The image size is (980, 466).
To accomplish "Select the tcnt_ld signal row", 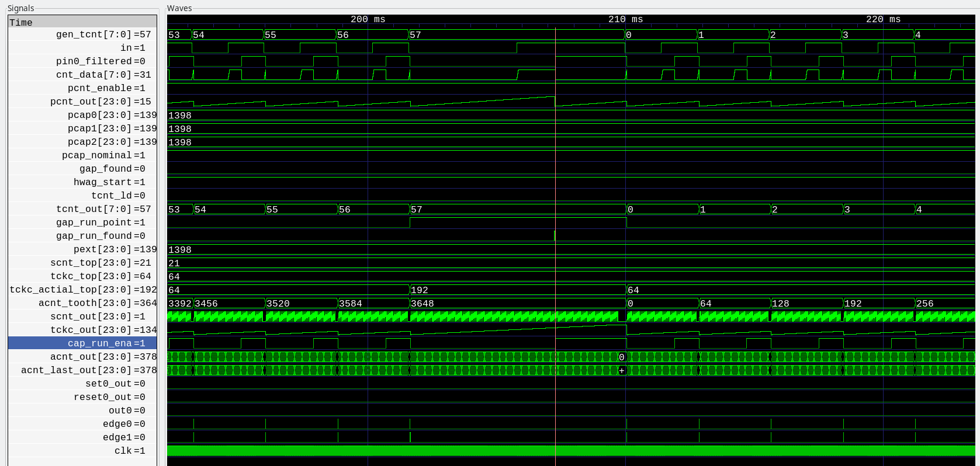I will click(x=82, y=196).
